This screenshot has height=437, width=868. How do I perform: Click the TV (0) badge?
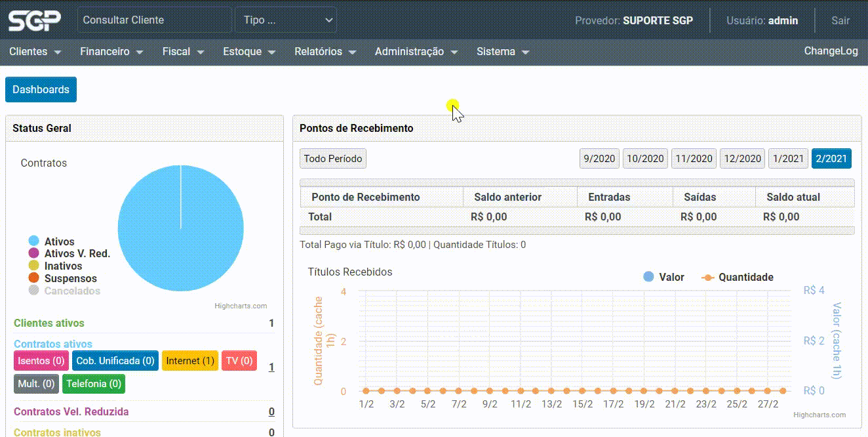point(239,361)
